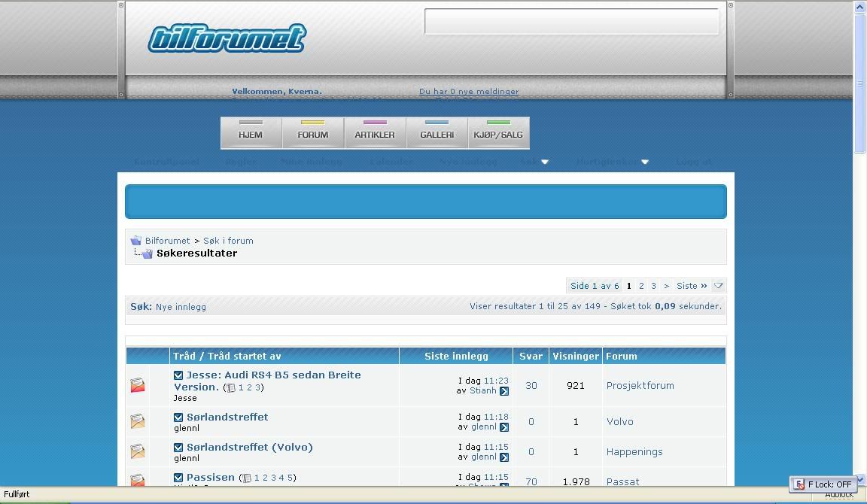Click 'Velkommen, Kverna.' text
The width and height of the screenshot is (867, 504).
tap(276, 92)
